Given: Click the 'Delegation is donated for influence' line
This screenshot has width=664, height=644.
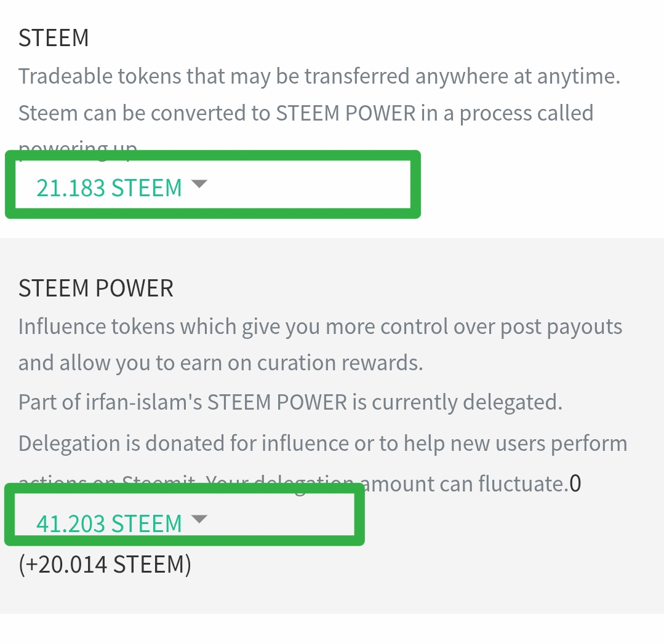Looking at the screenshot, I should [x=322, y=443].
